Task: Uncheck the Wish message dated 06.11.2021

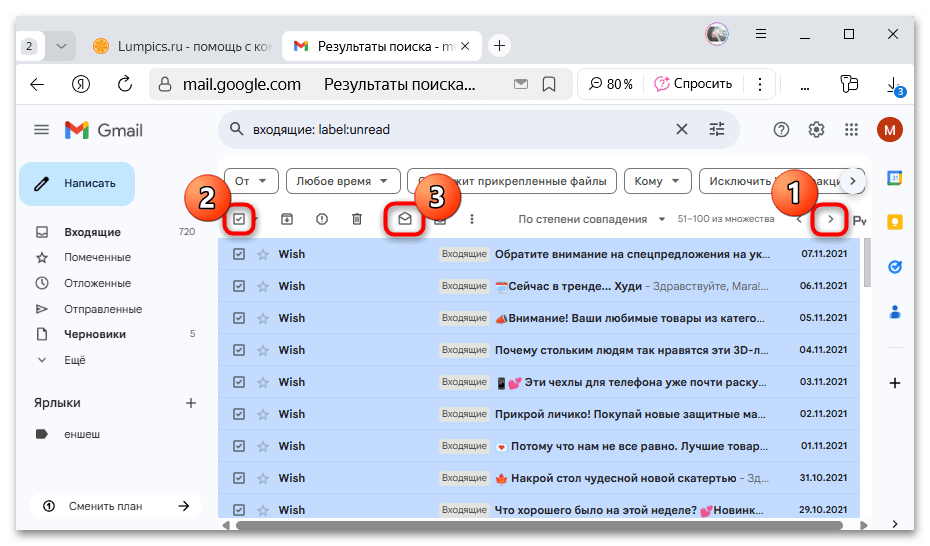Action: tap(238, 286)
